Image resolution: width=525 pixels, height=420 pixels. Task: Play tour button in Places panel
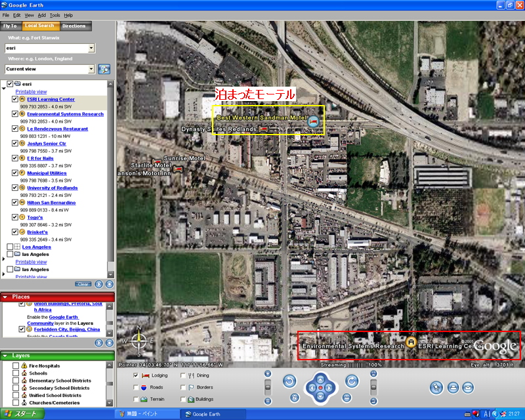point(99,343)
